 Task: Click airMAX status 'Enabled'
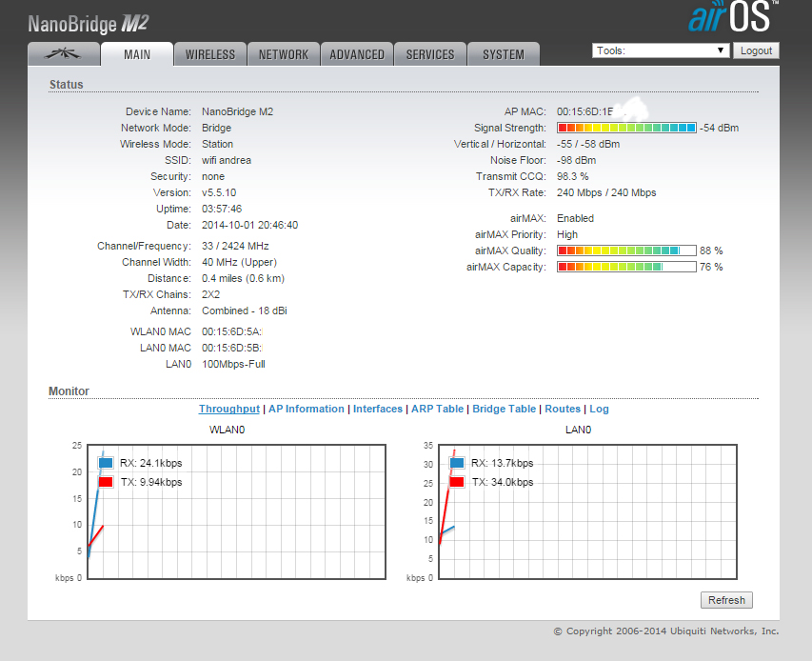coord(575,218)
